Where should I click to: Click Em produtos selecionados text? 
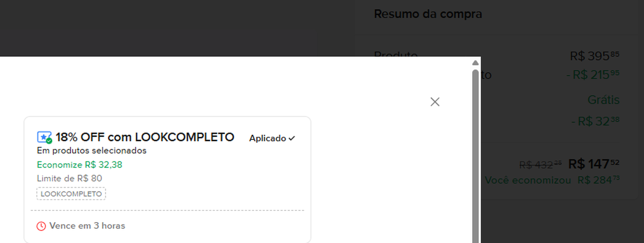point(92,151)
